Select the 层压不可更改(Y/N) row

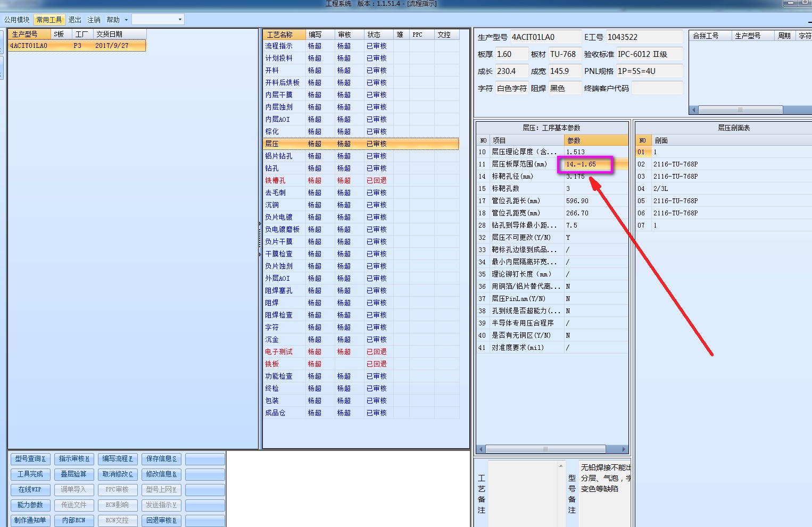point(552,238)
